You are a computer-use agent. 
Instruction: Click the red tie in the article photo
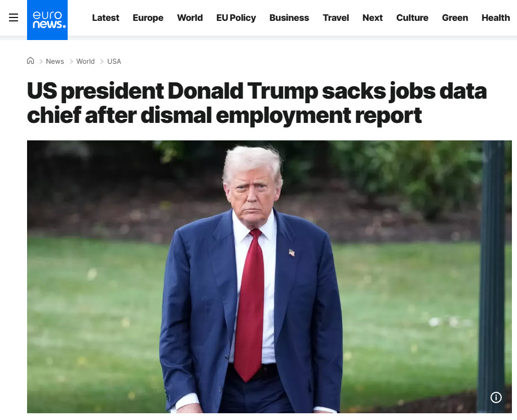tap(249, 304)
